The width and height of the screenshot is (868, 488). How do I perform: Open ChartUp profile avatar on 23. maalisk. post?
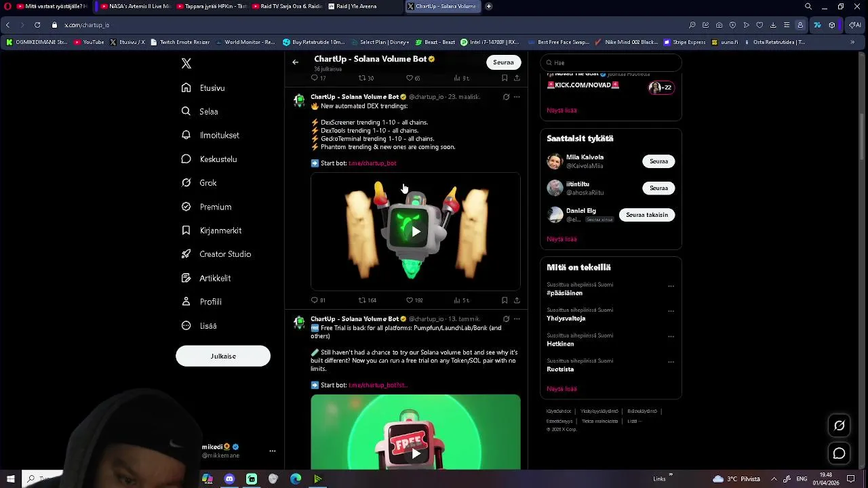click(x=299, y=101)
